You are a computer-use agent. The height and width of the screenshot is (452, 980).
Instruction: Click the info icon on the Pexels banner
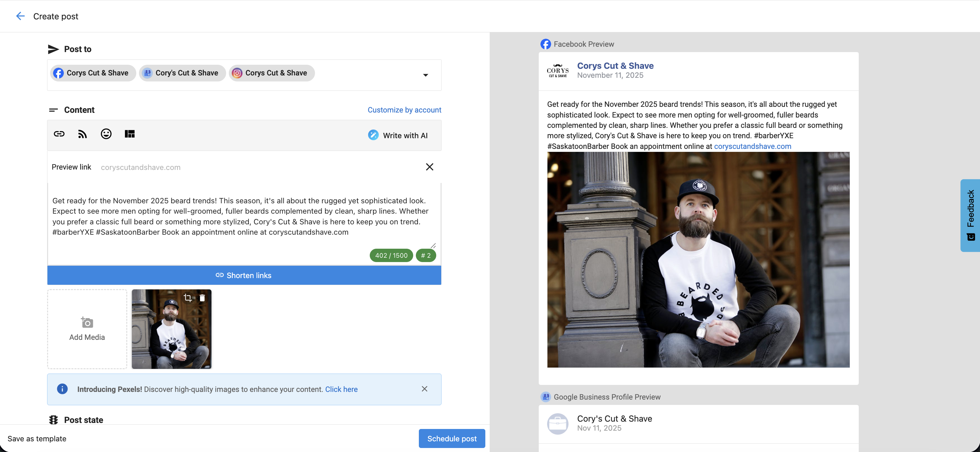pos(62,389)
